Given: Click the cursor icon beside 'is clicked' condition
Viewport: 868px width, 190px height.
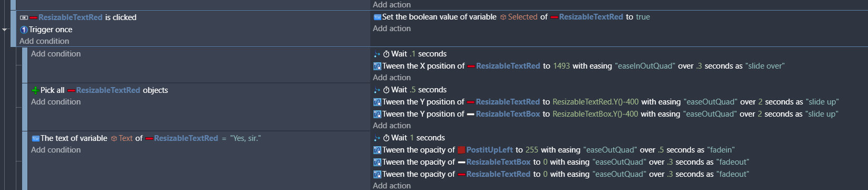Looking at the screenshot, I should [x=24, y=17].
